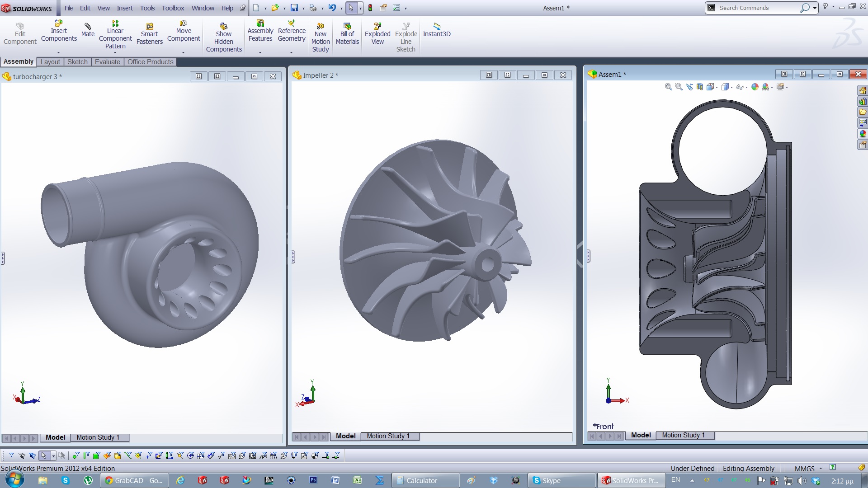
Task: Click Edit Appearance color sphere
Action: pos(755,87)
